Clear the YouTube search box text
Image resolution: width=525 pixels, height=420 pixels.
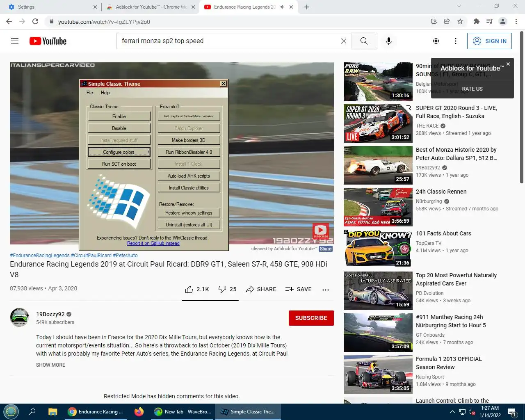click(x=344, y=41)
